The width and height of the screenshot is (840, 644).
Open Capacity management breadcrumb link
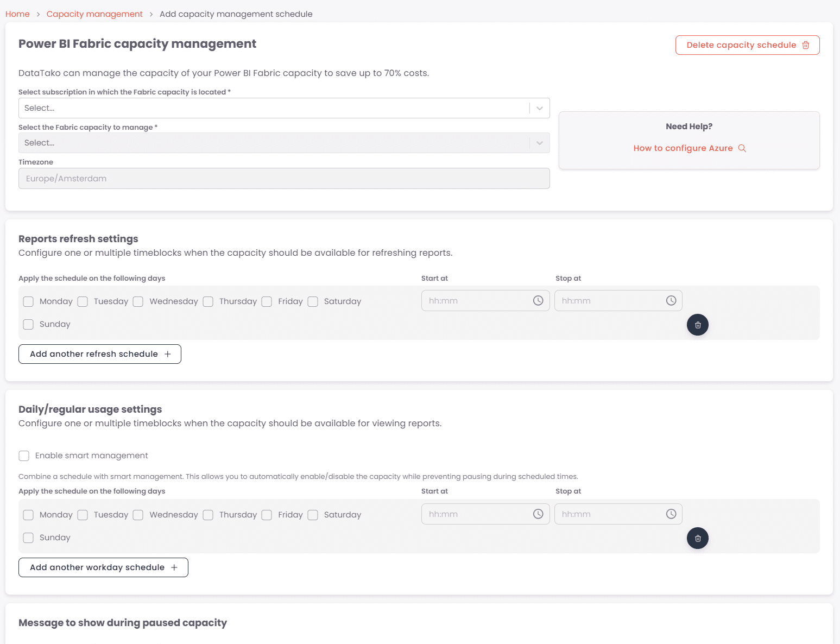point(94,14)
